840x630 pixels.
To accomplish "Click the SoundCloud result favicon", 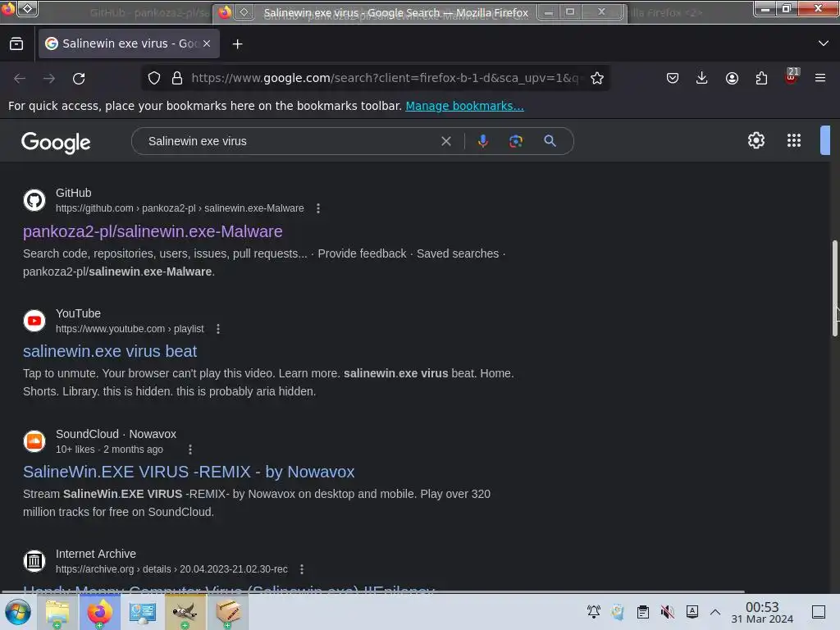I will coord(34,441).
